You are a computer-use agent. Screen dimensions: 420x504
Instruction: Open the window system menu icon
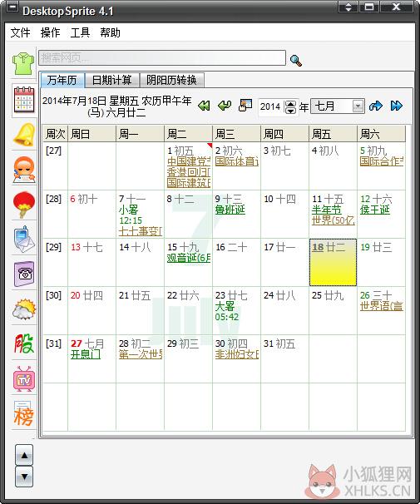(x=12, y=7)
